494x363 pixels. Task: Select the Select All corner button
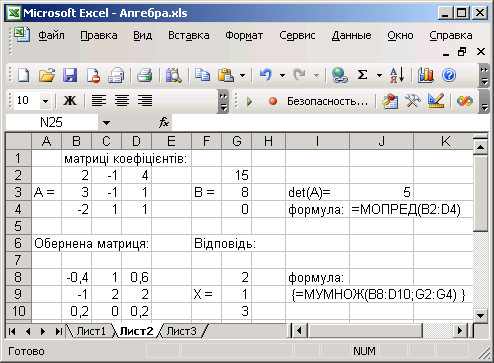pyautogui.click(x=19, y=141)
